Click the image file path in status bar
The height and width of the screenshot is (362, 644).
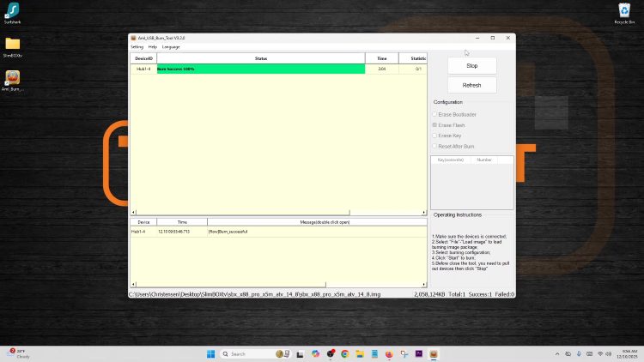point(255,294)
